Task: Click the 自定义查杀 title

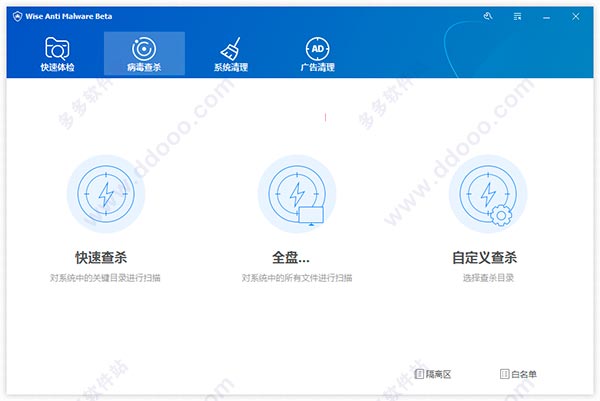Action: click(484, 258)
